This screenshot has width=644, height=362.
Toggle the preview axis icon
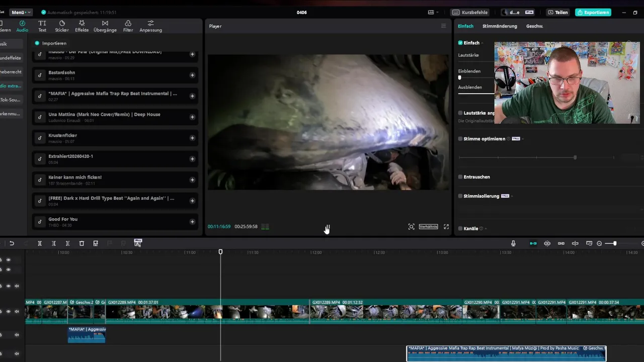[575, 243]
